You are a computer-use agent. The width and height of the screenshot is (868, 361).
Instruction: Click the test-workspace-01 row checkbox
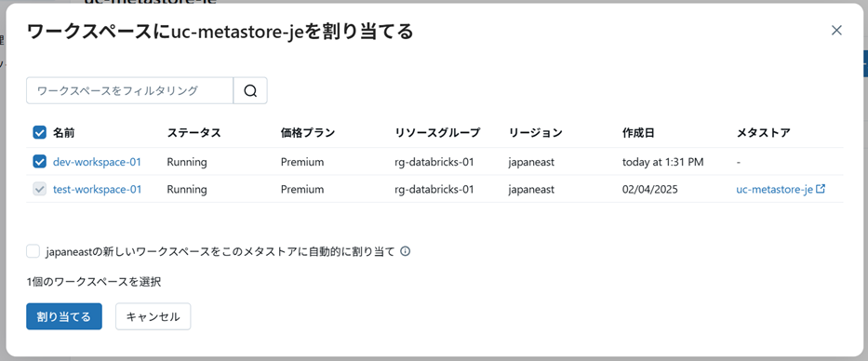click(x=39, y=190)
